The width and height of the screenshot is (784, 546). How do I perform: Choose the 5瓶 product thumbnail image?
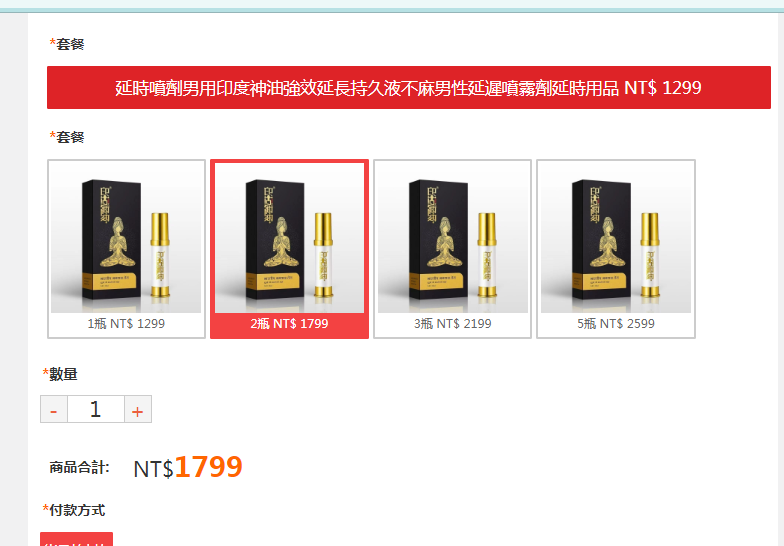[616, 238]
